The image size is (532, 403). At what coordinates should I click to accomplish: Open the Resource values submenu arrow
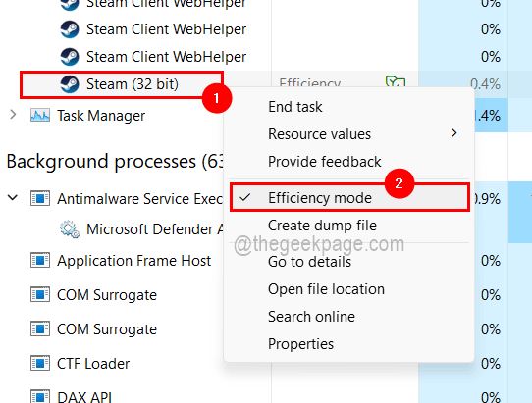click(x=453, y=133)
